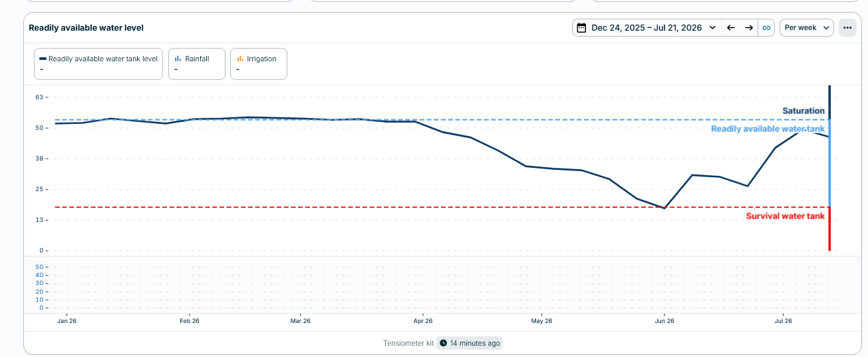Click the date range chevron arrow
The image size is (868, 357).
click(x=713, y=28)
